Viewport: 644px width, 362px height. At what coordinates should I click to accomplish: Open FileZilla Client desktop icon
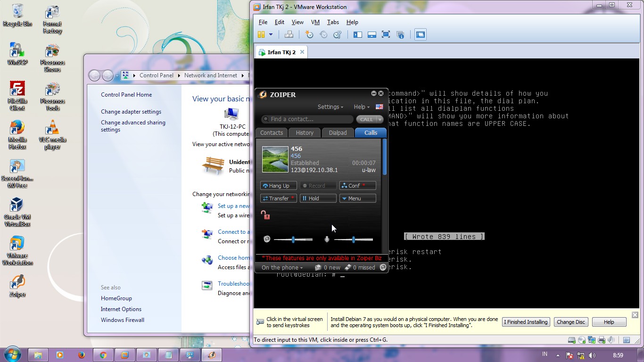17,96
